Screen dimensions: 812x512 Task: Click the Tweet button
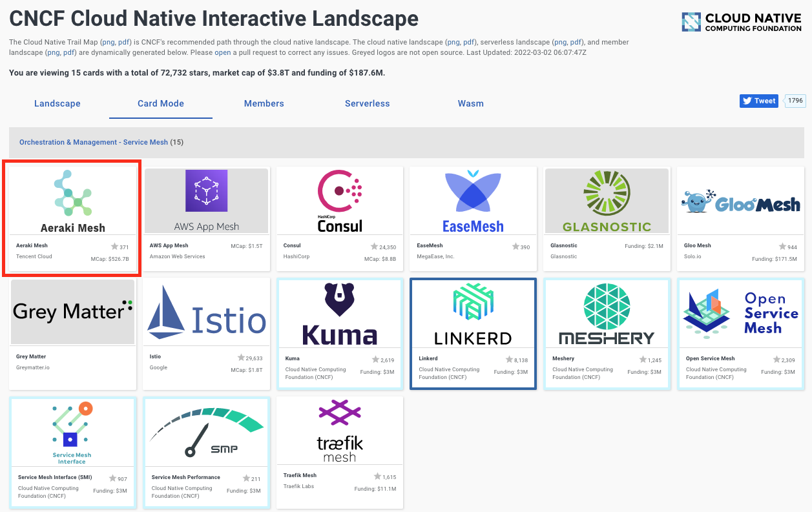point(758,101)
